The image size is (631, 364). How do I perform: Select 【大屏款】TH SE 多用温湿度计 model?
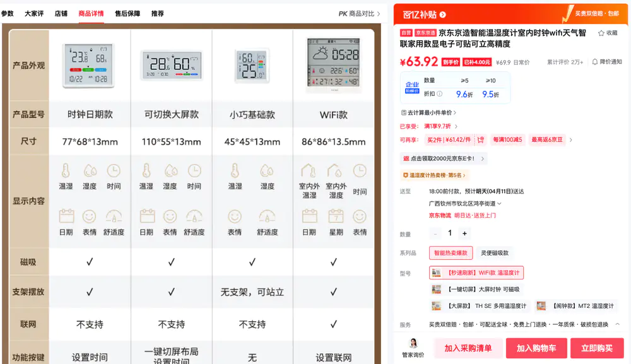480,306
